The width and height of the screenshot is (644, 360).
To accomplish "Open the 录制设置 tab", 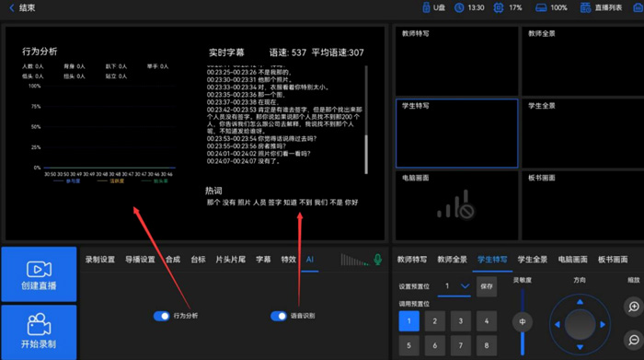I will click(100, 260).
